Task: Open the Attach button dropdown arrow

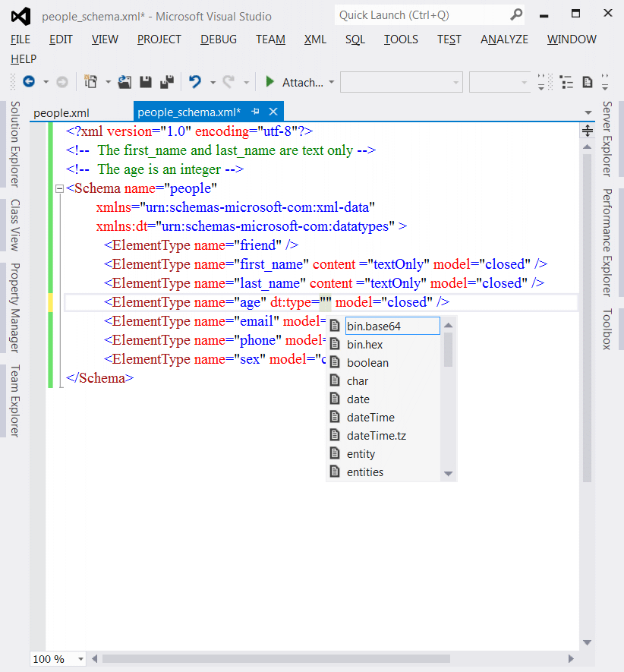Action: 331,82
